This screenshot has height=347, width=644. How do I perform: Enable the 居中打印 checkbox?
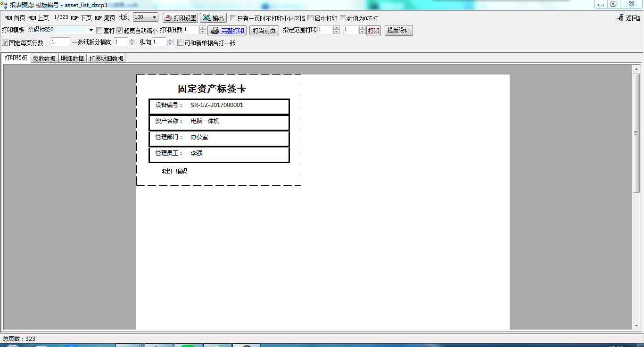coord(311,18)
